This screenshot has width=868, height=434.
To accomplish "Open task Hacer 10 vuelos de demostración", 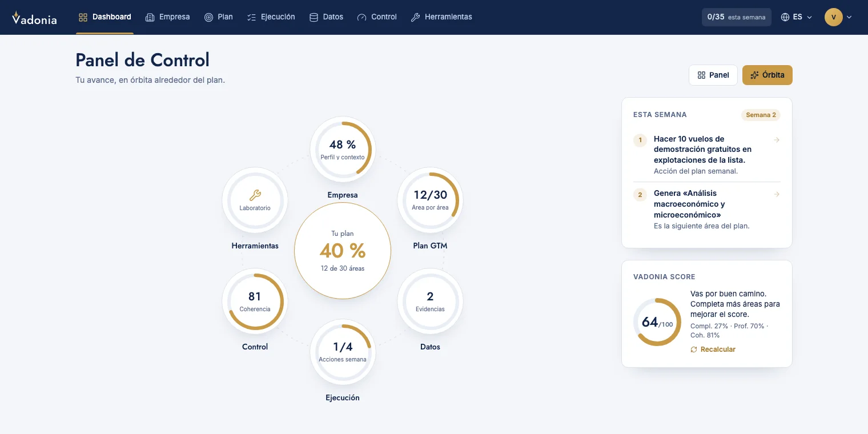I will (707, 155).
